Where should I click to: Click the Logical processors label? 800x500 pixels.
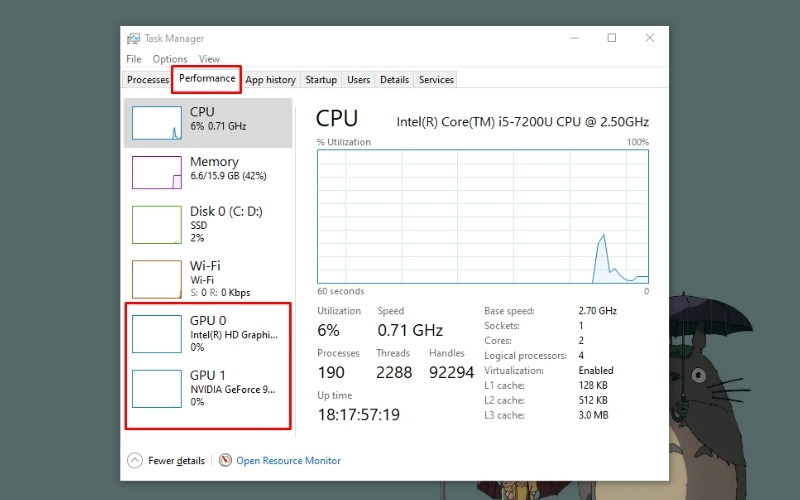pos(526,356)
